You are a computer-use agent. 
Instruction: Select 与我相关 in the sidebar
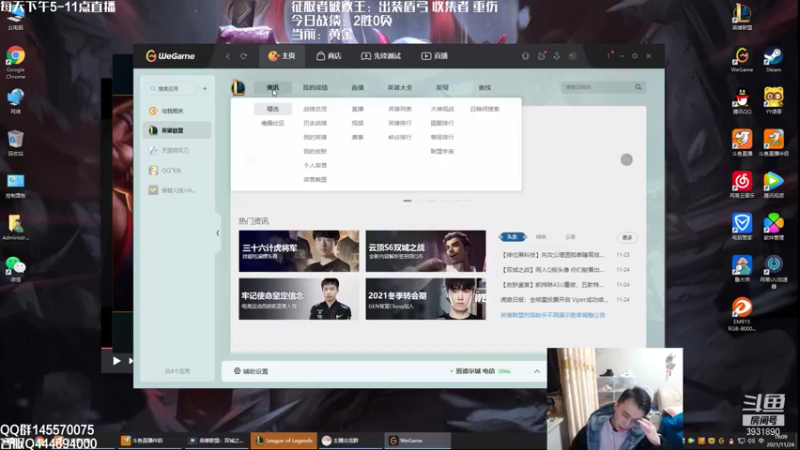[177, 111]
